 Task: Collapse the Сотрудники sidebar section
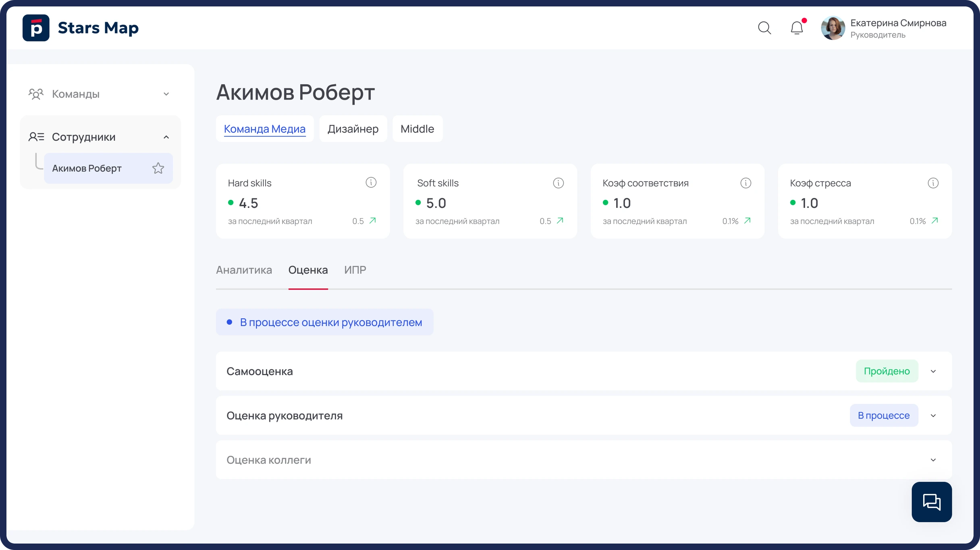tap(166, 137)
